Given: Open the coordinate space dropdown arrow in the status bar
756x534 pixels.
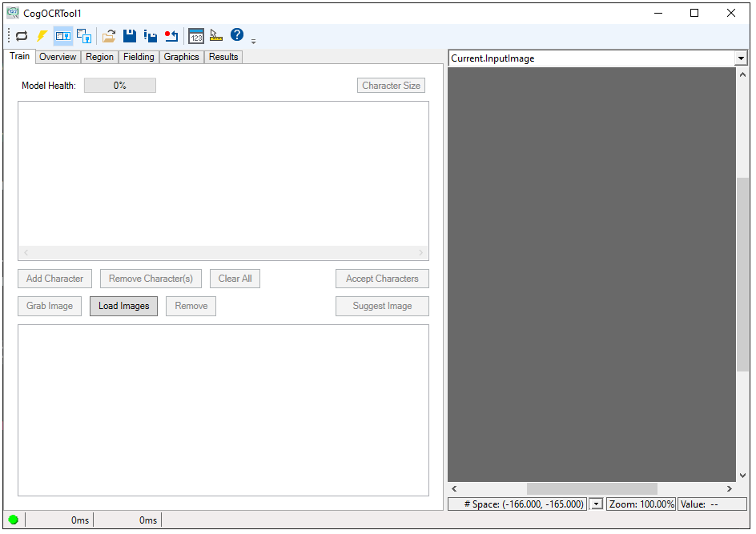Looking at the screenshot, I should point(597,504).
